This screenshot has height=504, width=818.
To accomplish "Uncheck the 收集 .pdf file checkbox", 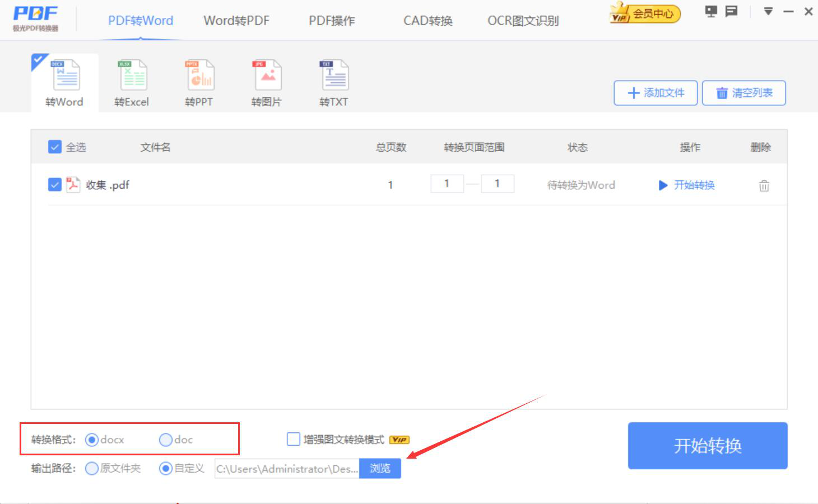I will [55, 184].
